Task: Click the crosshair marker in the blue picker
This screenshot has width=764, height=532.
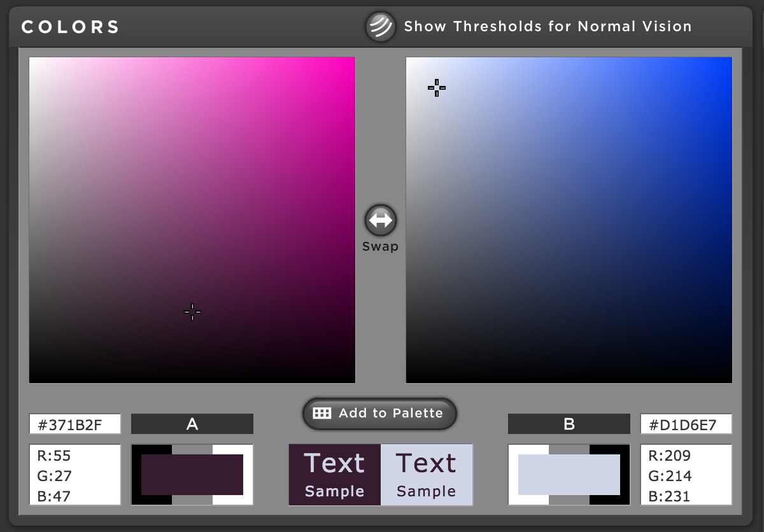Action: tap(437, 88)
